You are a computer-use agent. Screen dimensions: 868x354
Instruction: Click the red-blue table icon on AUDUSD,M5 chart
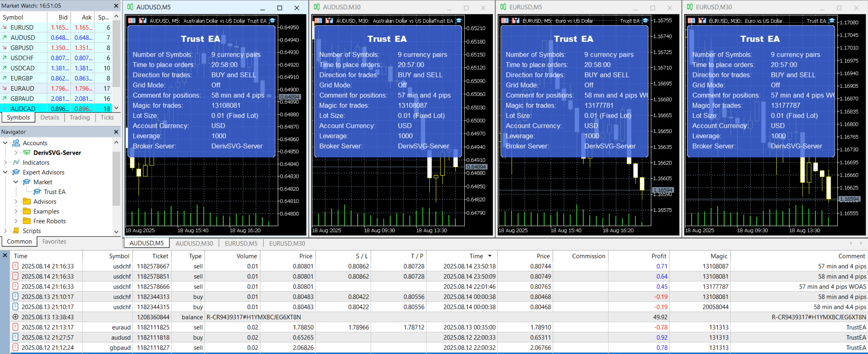132,21
